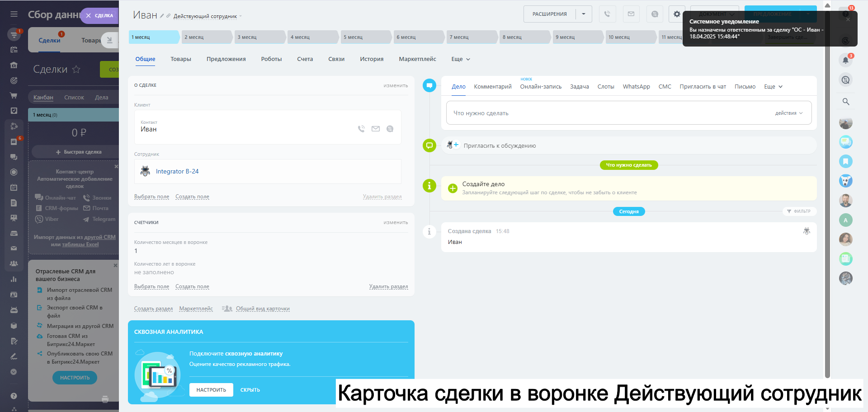Screen dimensions: 868x412
Task: Open the bar chart analytics icon in left sidebar
Action: click(14, 279)
